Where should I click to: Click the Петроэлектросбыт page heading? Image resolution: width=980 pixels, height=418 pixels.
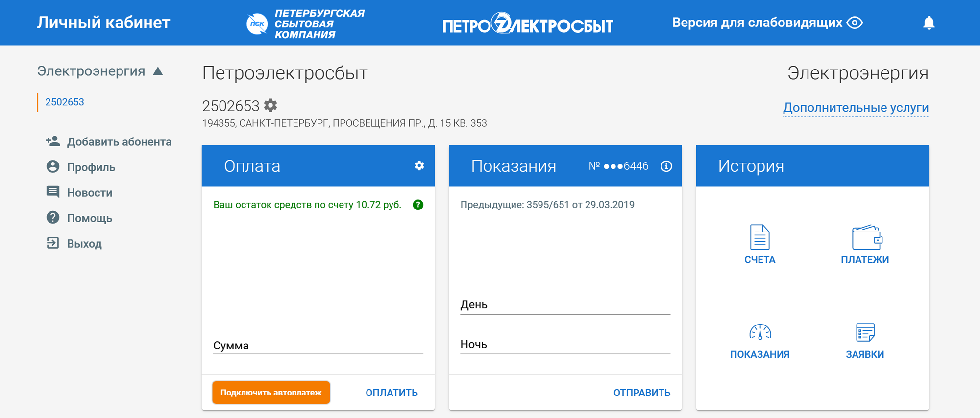click(285, 73)
